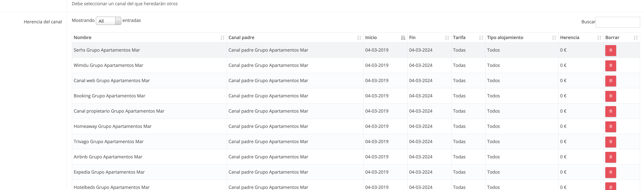The image size is (644, 190).
Task: Delete Canal propietario Grupo Apartamentos Mar
Action: [x=610, y=111]
